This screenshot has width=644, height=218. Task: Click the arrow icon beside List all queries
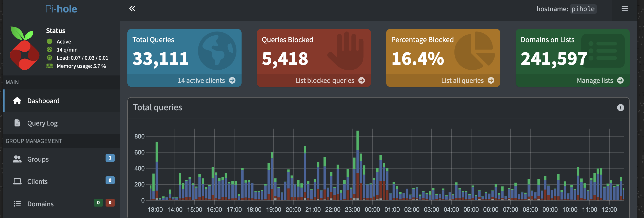(x=491, y=81)
